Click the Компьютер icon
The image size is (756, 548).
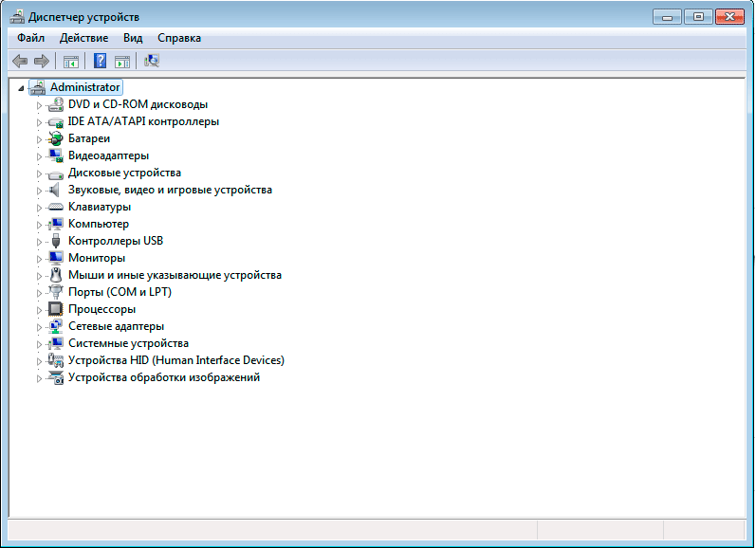point(56,224)
